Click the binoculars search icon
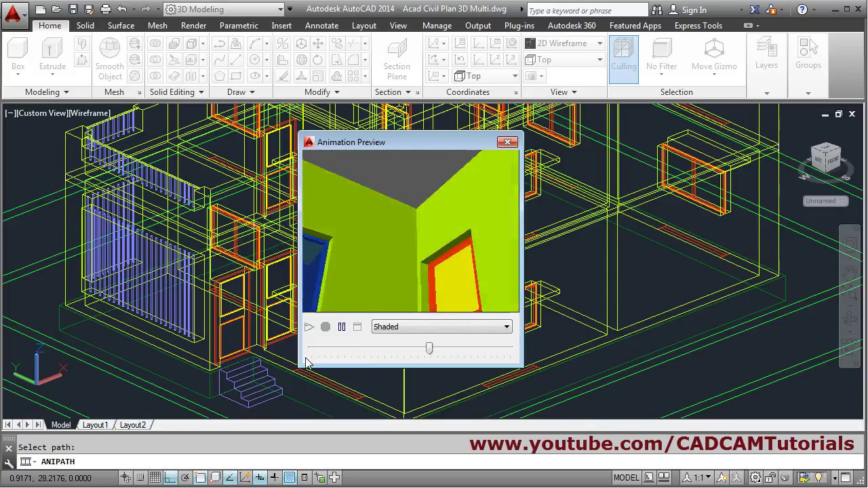This screenshot has height=488, width=868. click(657, 9)
